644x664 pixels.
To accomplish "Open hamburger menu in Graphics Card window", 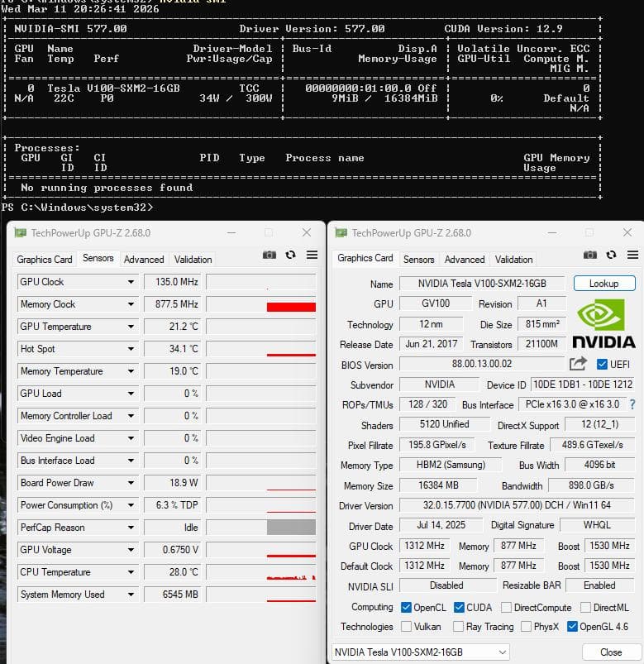I will coord(633,255).
